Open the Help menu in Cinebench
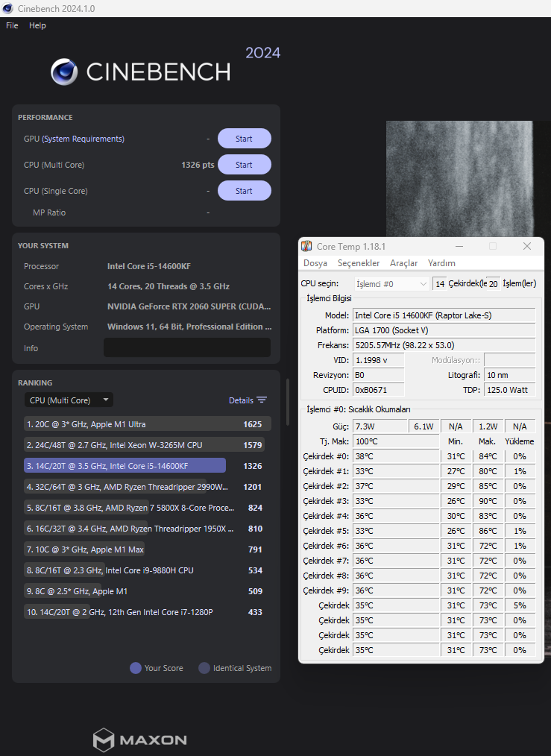Screen dimensions: 551x756 pos(37,25)
